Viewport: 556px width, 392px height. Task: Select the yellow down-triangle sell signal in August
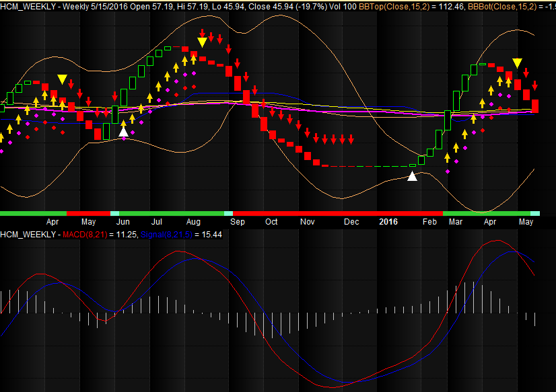pyautogui.click(x=202, y=42)
